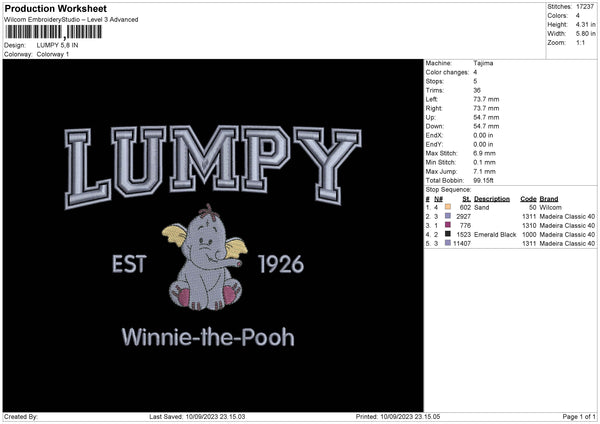Select the Emerald Black color swatch
600x424 pixels.
[447, 234]
